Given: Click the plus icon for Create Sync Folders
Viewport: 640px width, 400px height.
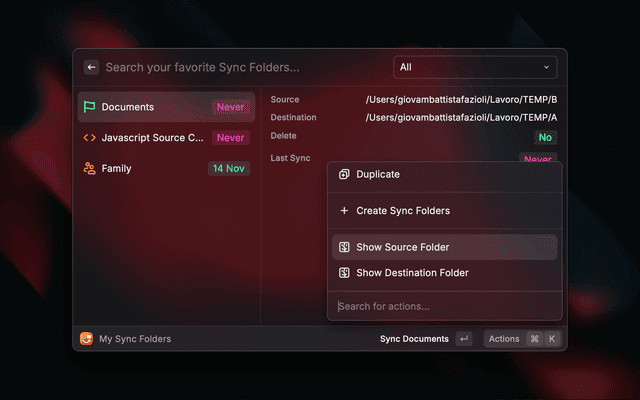Looking at the screenshot, I should (x=344, y=211).
